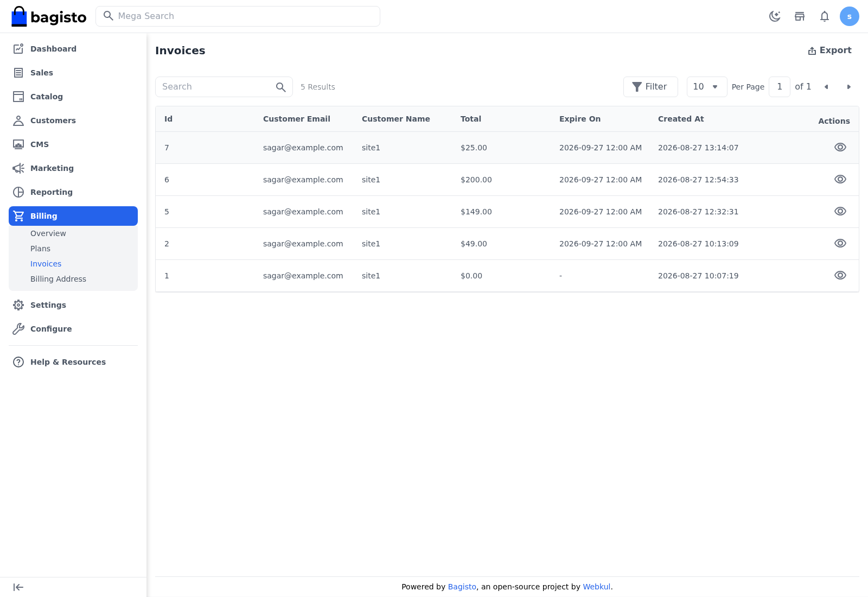Viewport: 868px width, 597px height.
Task: Open the Filter panel
Action: point(650,87)
